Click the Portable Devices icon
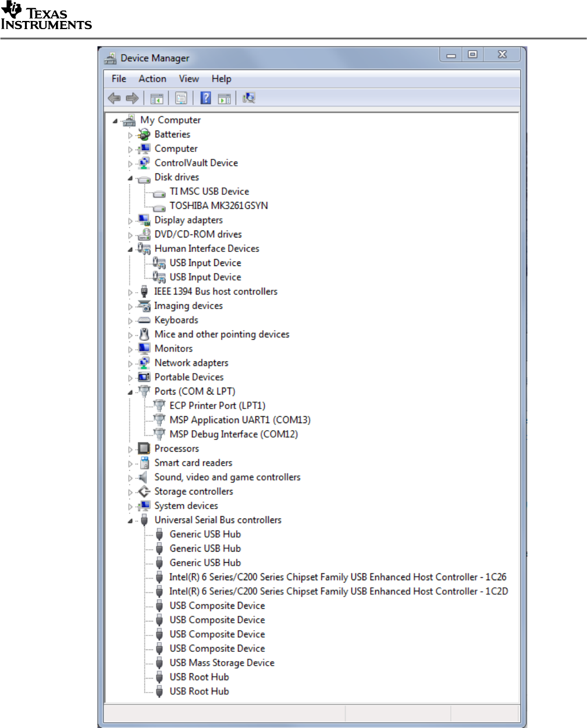 tap(144, 377)
